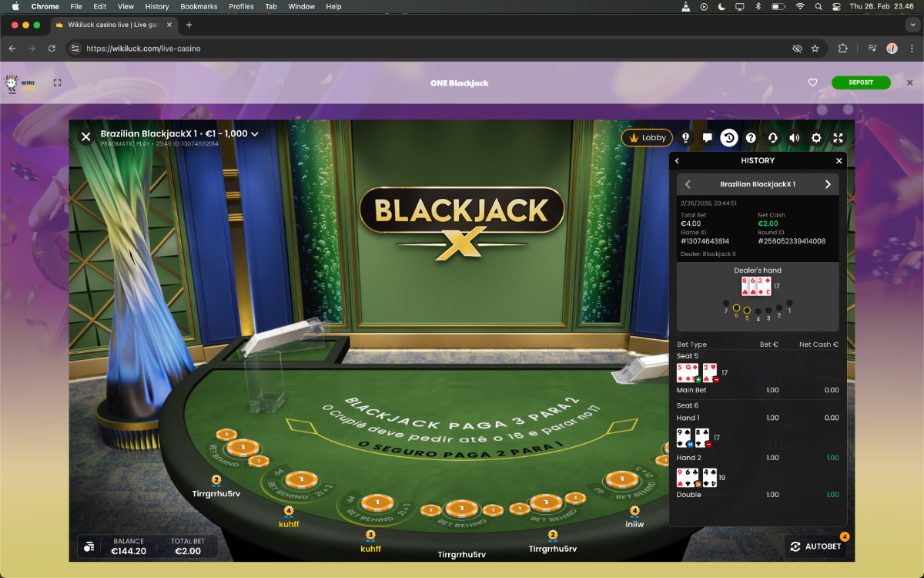Click the green DEPOSIT button

[860, 83]
